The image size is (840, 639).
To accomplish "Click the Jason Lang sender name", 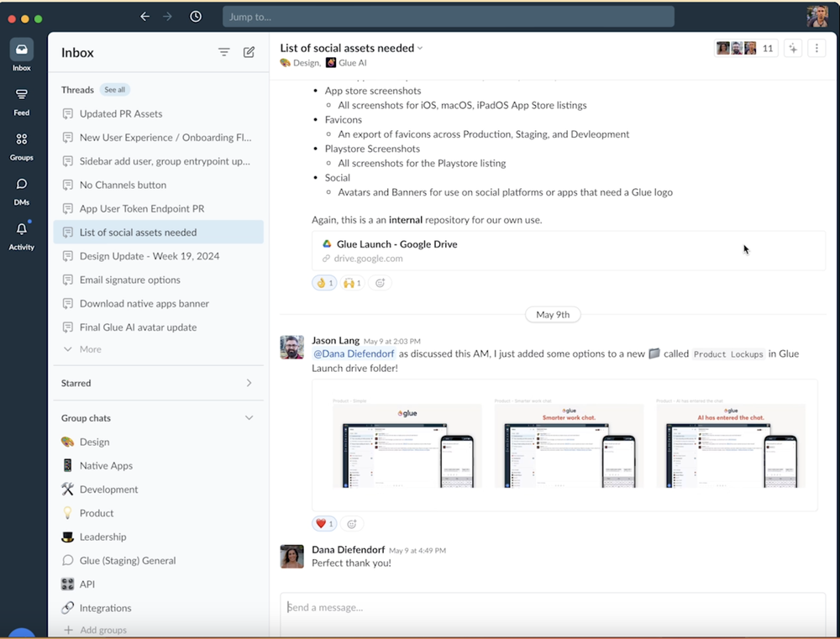I will pos(335,340).
